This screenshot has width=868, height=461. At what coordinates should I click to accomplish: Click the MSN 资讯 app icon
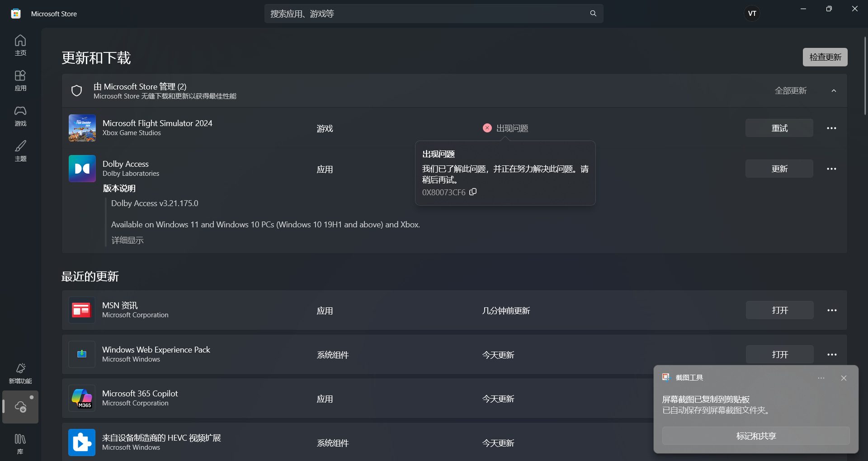[x=82, y=310]
